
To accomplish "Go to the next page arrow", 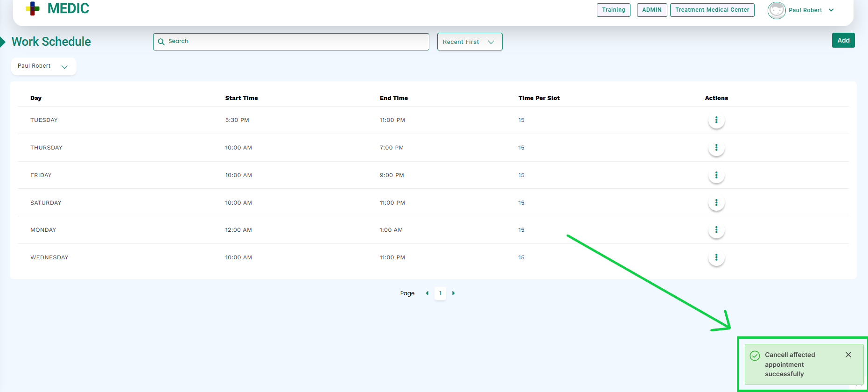I will (x=453, y=293).
